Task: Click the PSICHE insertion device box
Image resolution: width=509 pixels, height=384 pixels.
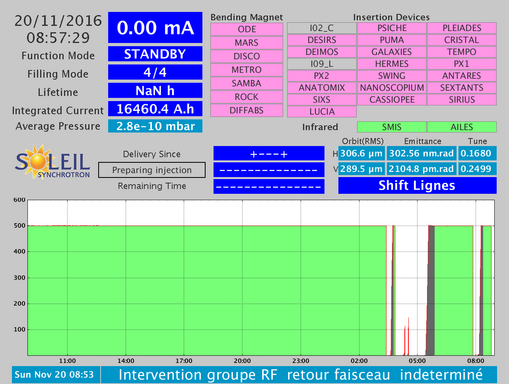Action: click(392, 28)
